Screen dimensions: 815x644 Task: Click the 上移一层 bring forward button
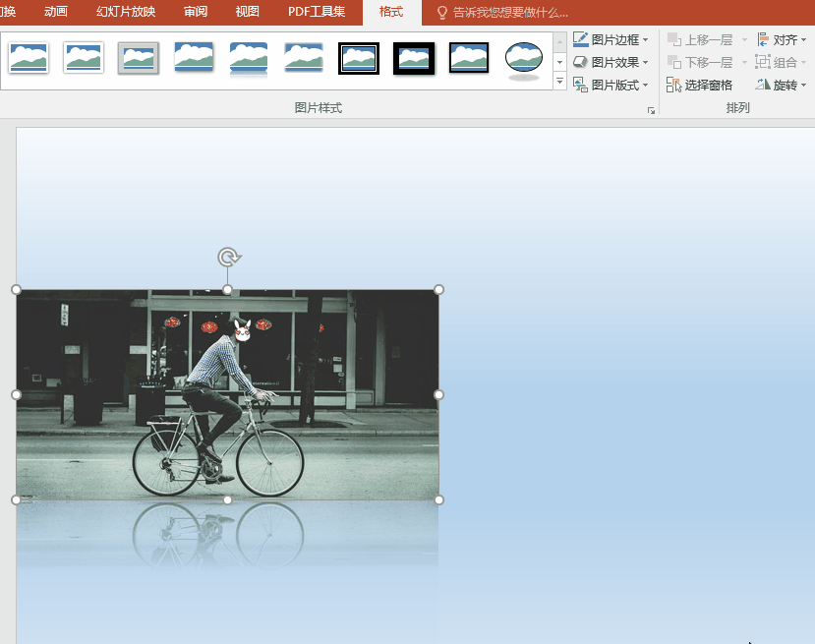point(700,39)
